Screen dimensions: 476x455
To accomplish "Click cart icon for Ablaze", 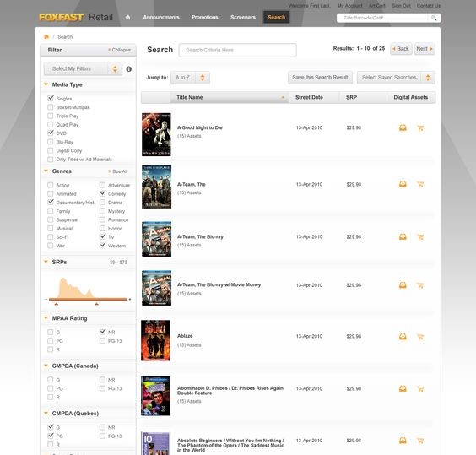I will point(420,337).
